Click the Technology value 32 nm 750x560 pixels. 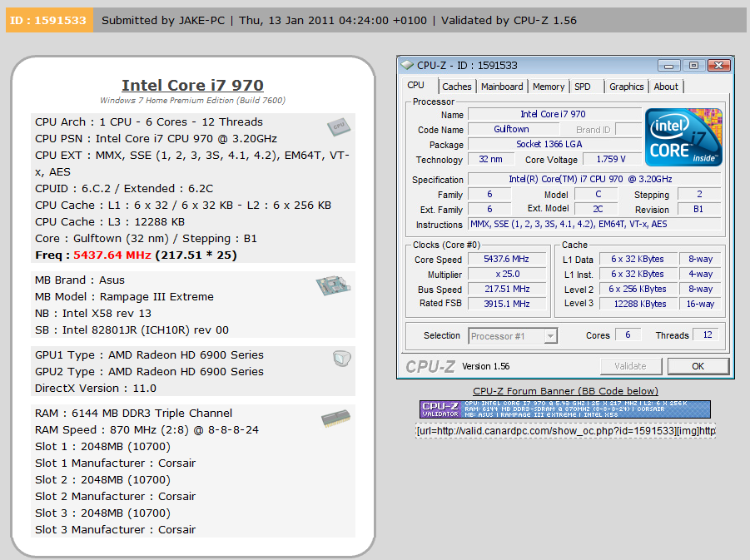(x=491, y=159)
